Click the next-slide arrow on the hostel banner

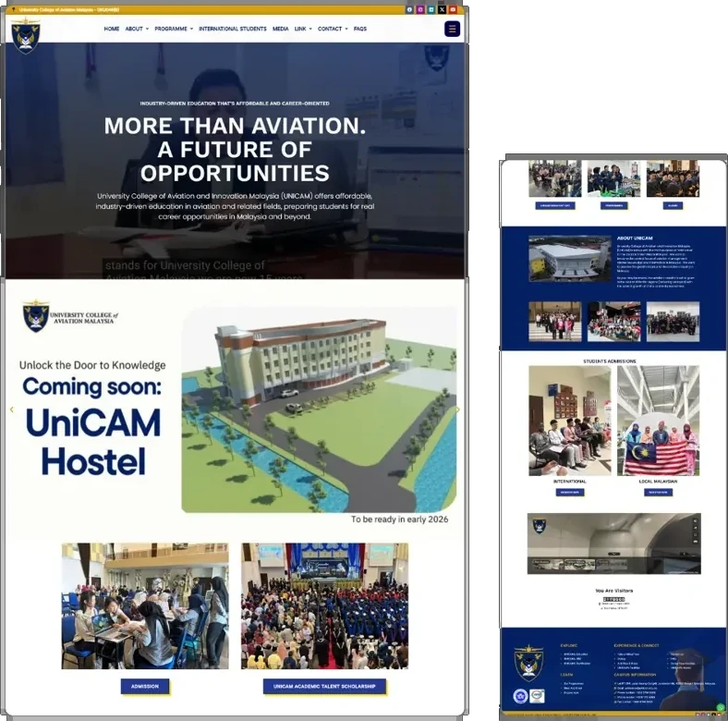click(x=458, y=409)
